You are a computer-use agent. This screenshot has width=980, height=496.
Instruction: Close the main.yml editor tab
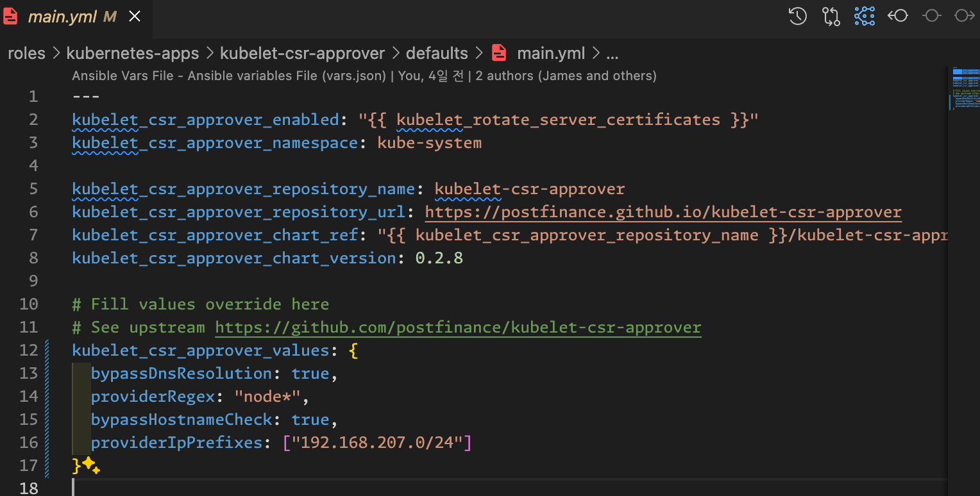(135, 17)
